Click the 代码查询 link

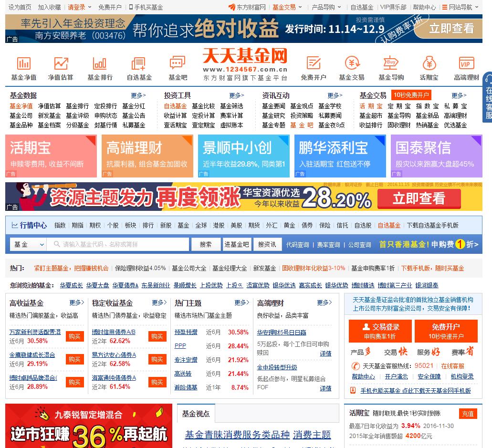click(297, 245)
